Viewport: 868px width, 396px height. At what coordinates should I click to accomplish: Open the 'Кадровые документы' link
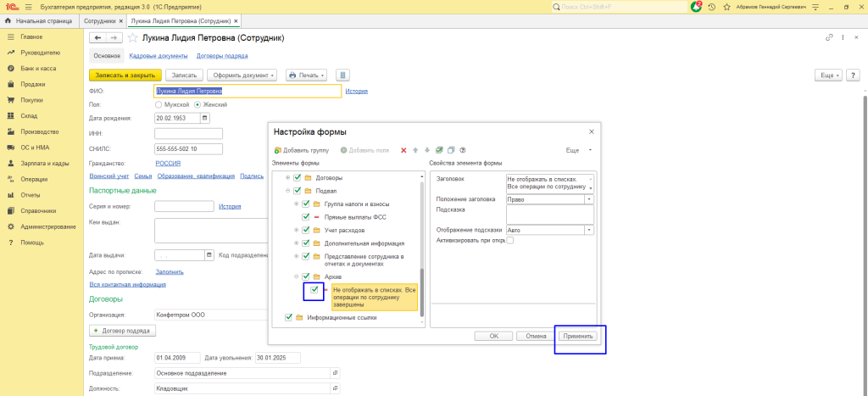pos(158,56)
